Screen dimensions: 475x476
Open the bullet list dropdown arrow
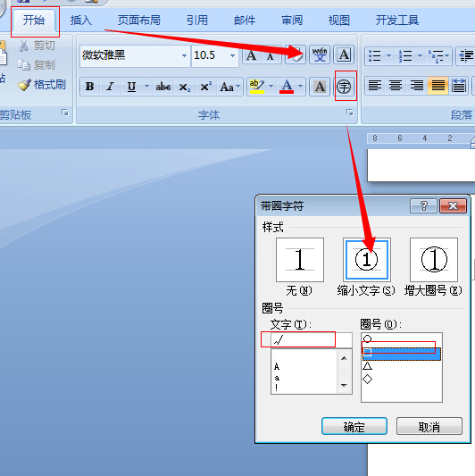[388, 56]
